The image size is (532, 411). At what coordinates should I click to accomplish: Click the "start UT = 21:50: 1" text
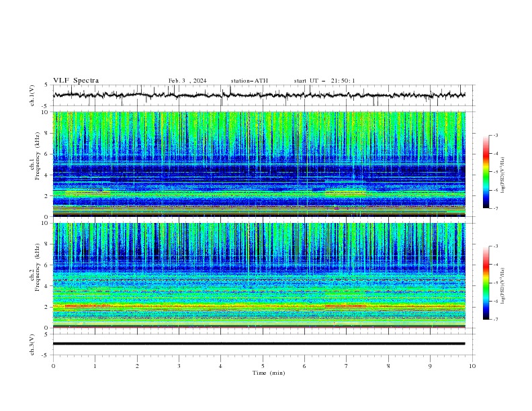tap(324, 81)
